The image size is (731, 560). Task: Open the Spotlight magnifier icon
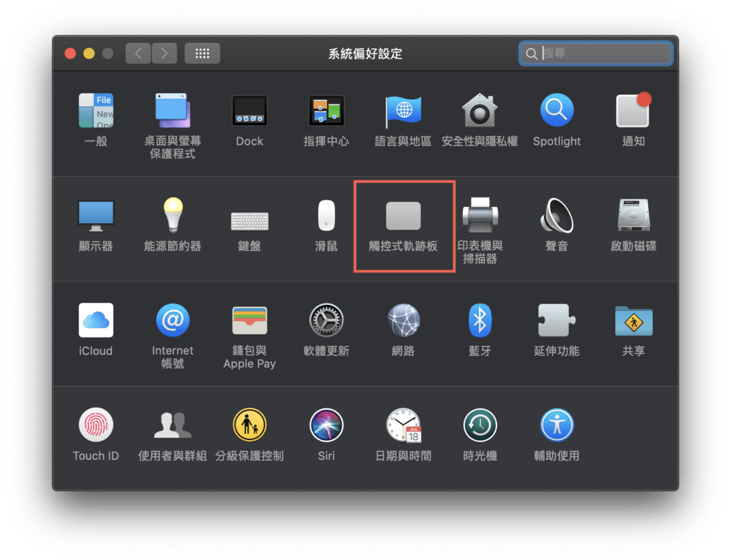[x=557, y=110]
